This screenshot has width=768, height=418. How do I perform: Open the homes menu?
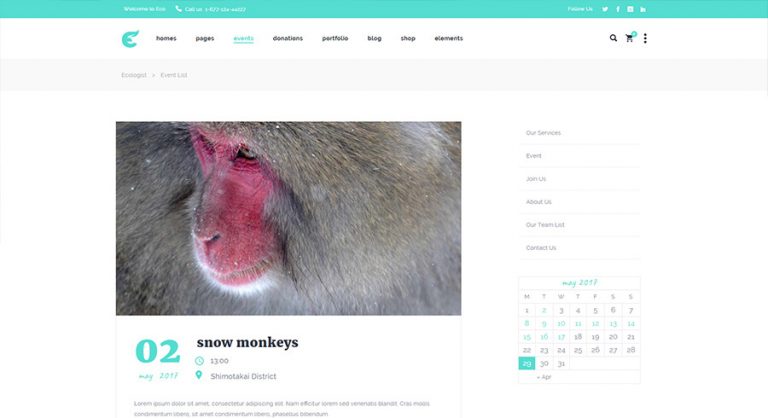click(x=166, y=38)
